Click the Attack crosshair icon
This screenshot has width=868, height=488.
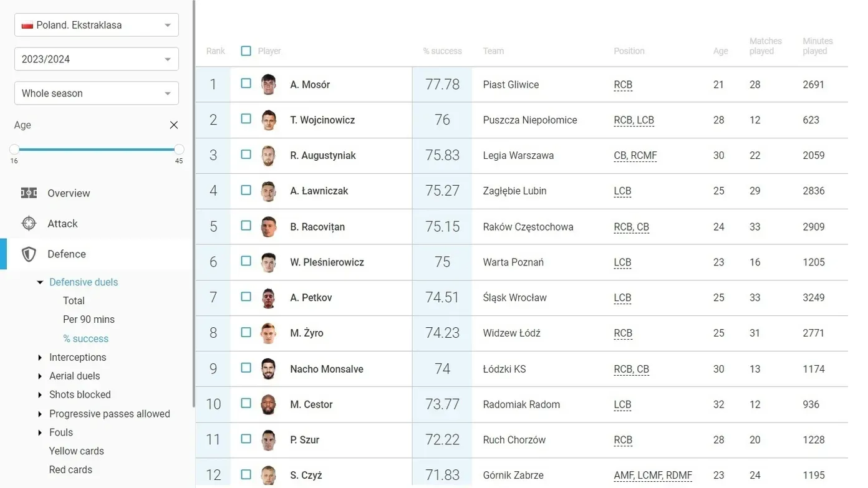pos(29,224)
